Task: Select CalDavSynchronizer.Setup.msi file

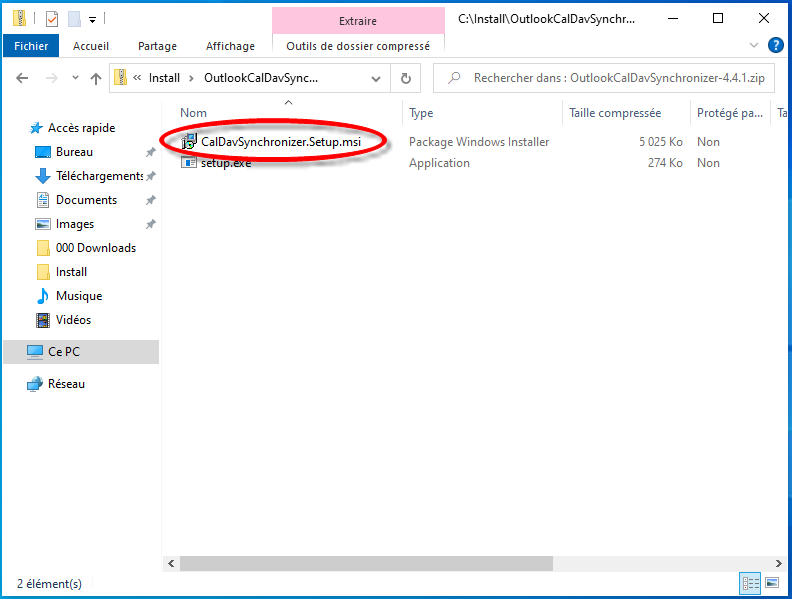Action: coord(281,142)
